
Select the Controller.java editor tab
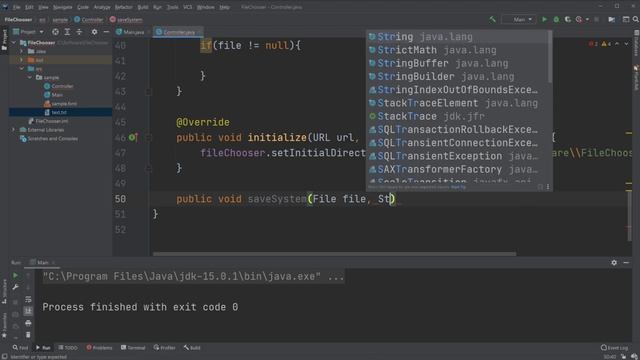coord(178,32)
